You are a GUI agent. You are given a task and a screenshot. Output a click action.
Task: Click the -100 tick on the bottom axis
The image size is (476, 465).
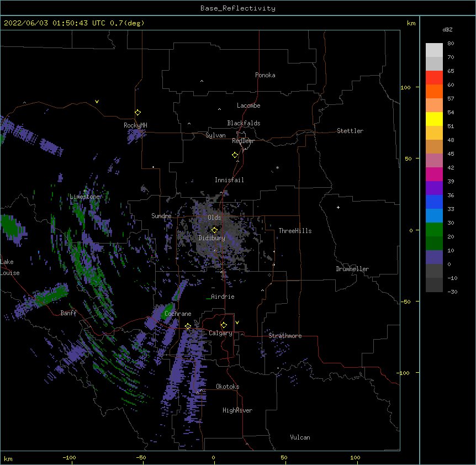69,457
